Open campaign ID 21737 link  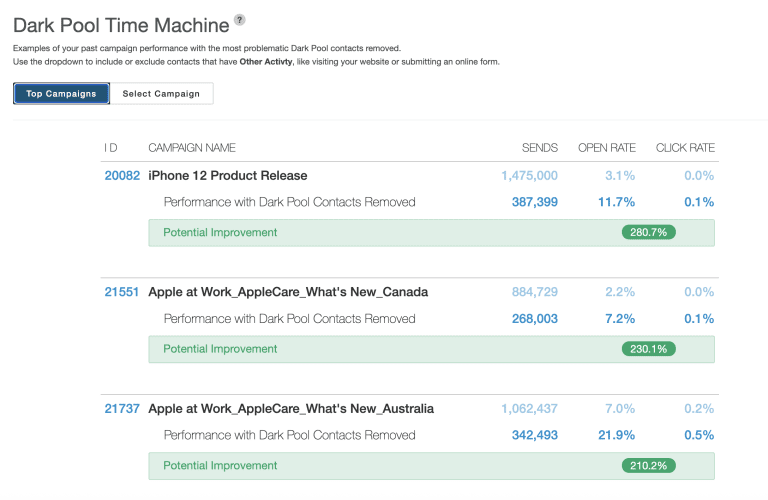(x=122, y=409)
